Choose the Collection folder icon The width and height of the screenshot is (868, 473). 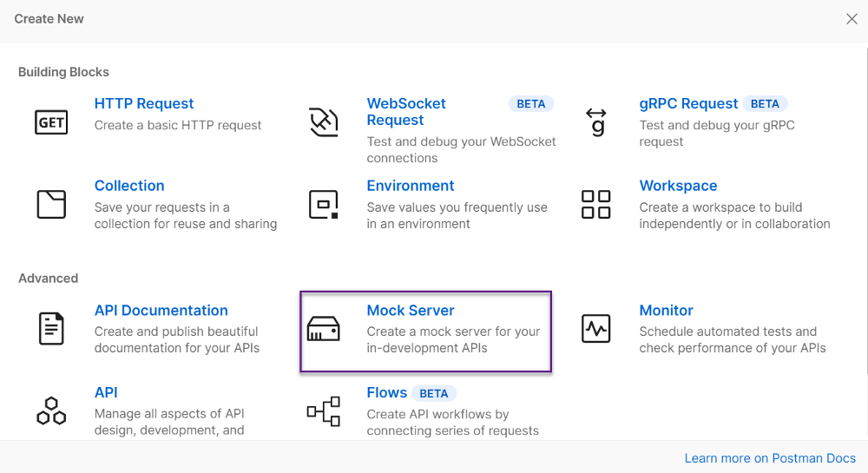point(51,205)
